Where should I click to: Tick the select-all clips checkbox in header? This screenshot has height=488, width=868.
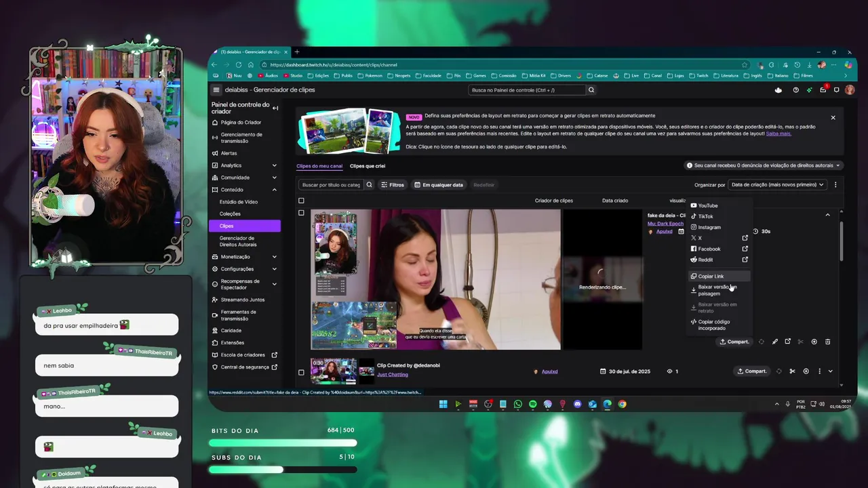(301, 201)
